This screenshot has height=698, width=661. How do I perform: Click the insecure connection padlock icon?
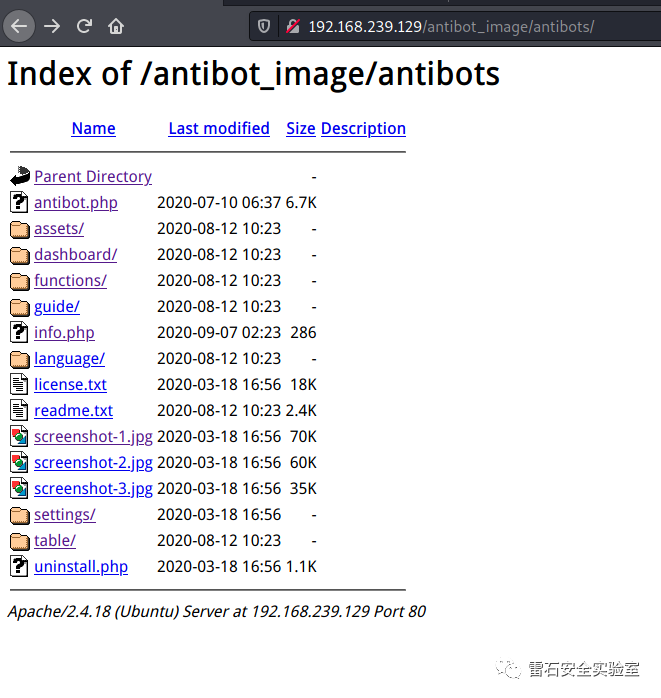(x=293, y=26)
